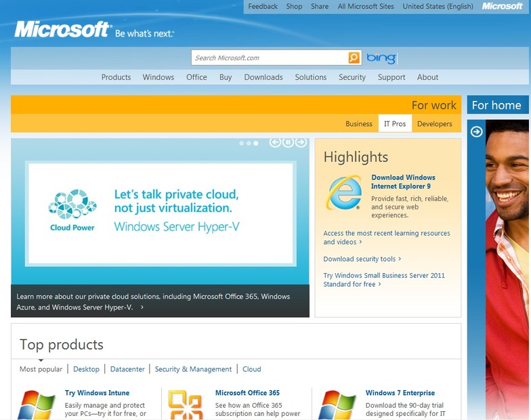Switch to the Developers tab
Screen dimensions: 531x420
click(435, 123)
